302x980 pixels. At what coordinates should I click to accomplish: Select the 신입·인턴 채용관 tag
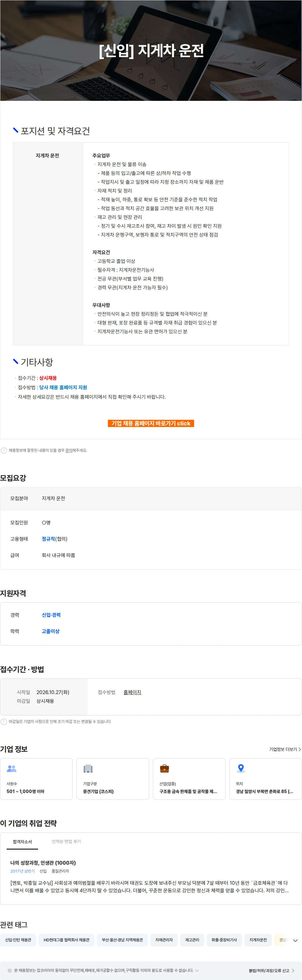pyautogui.click(x=18, y=940)
